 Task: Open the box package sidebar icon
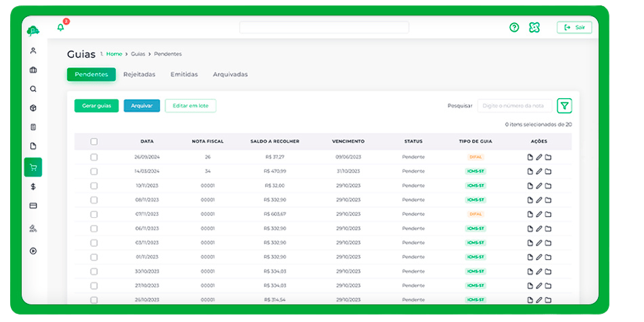coord(33,108)
